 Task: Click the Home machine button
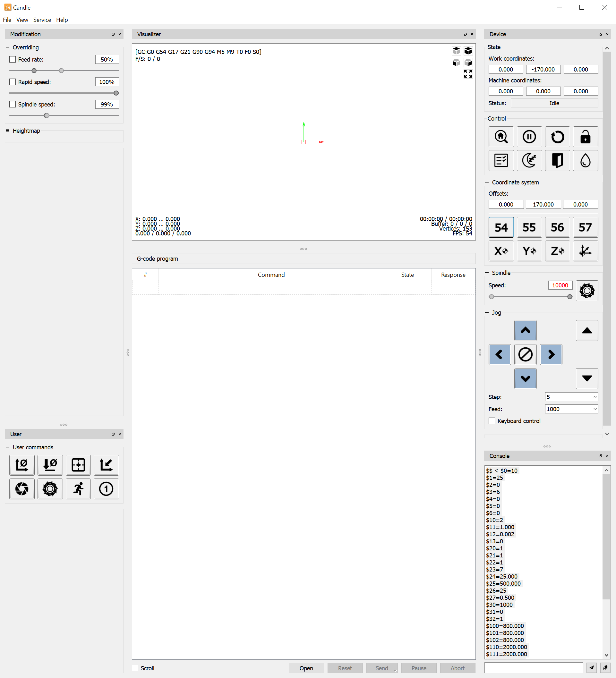501,137
